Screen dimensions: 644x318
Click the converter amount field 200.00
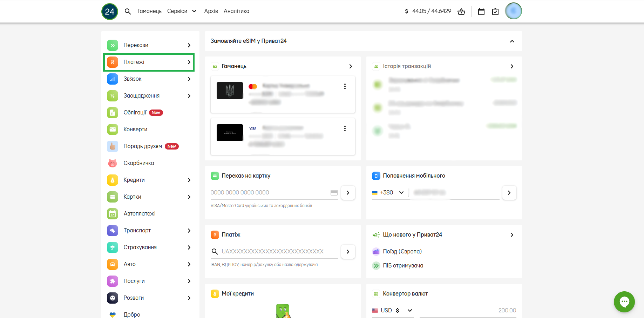[x=468, y=311]
